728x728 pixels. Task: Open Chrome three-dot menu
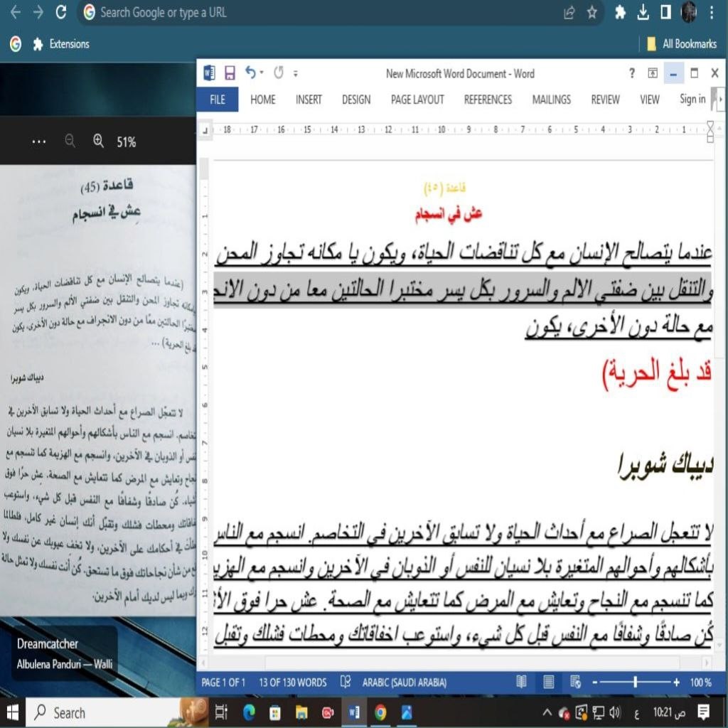(711, 13)
